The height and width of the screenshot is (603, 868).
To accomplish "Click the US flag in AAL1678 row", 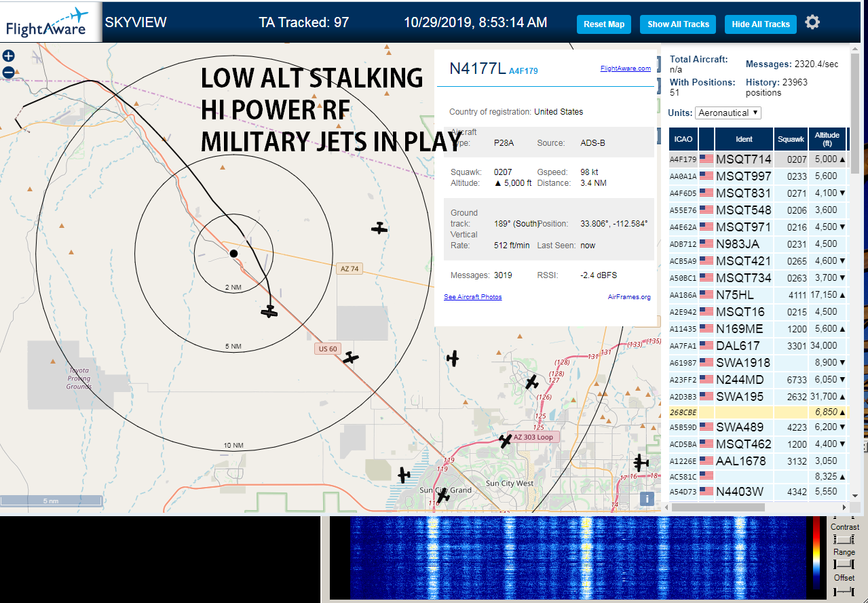I will pyautogui.click(x=706, y=461).
